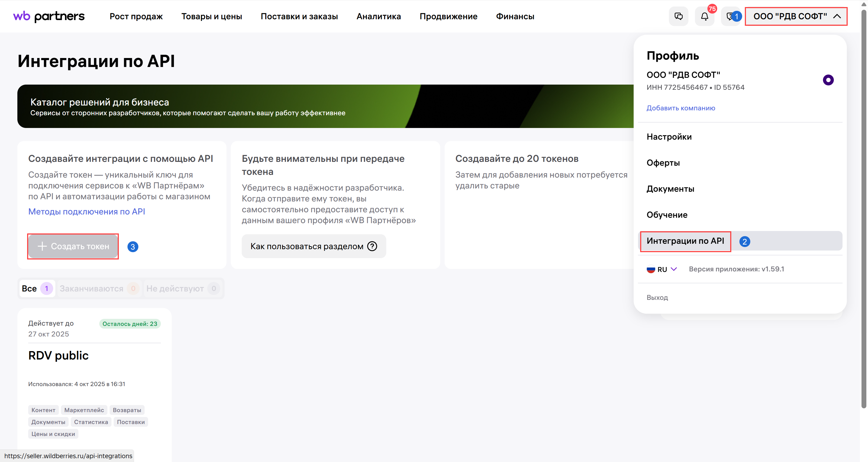Expand the RU language dropdown chevron
The image size is (868, 462).
pyautogui.click(x=674, y=269)
